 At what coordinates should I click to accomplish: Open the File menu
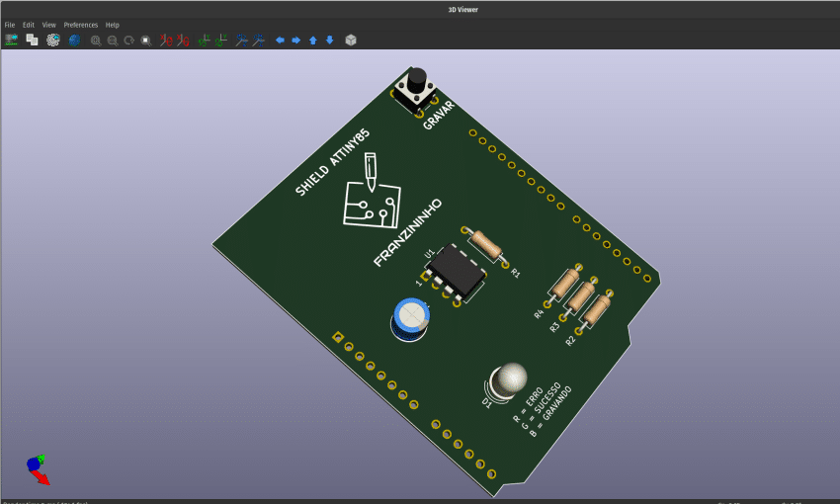pos(10,25)
